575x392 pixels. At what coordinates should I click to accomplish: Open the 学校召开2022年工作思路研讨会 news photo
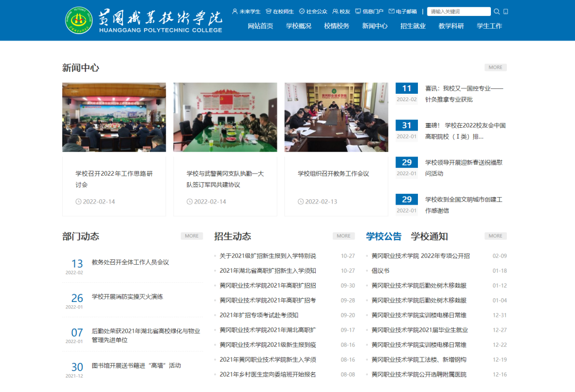click(114, 117)
